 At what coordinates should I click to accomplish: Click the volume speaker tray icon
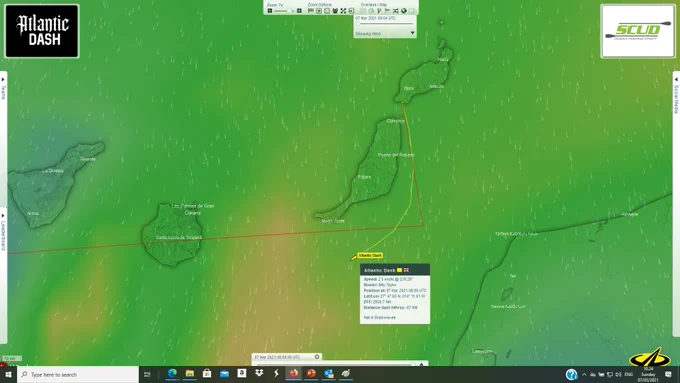(618, 374)
